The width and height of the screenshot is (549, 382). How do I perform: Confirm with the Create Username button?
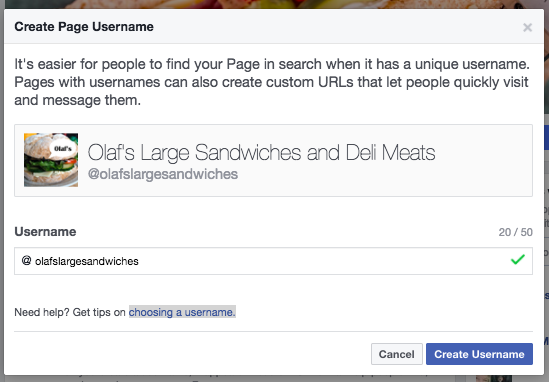pyautogui.click(x=479, y=354)
